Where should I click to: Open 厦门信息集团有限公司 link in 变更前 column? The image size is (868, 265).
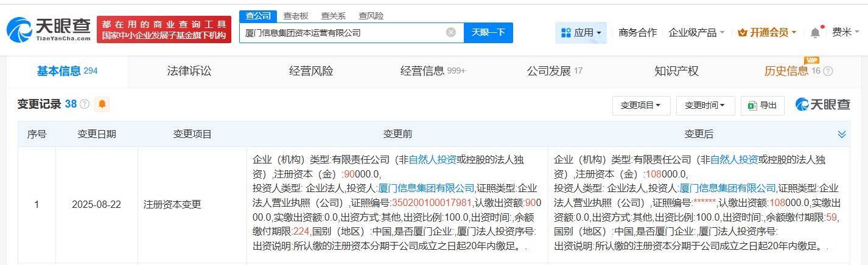pyautogui.click(x=425, y=188)
